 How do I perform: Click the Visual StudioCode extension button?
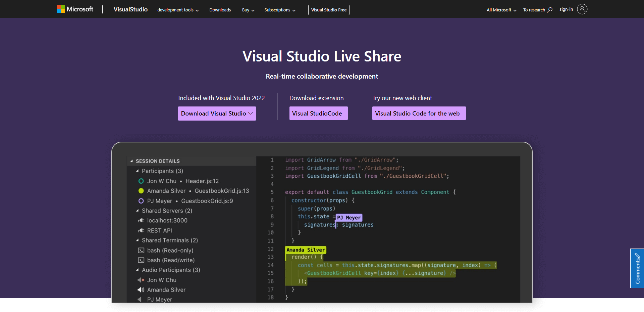319,113
